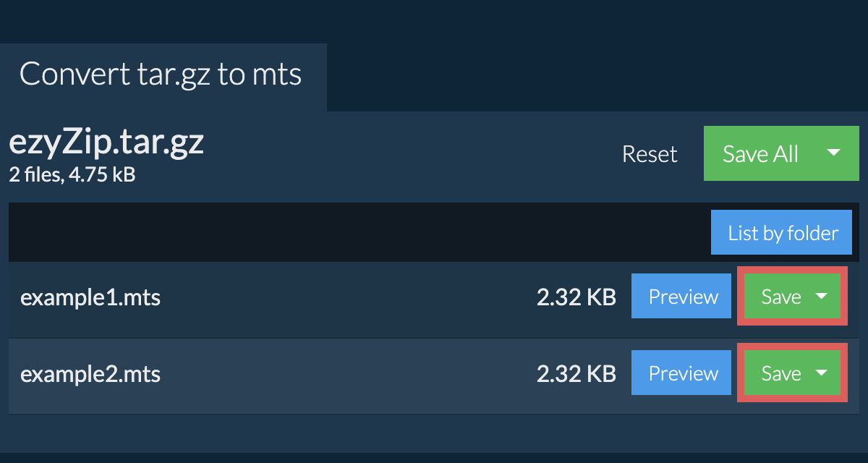Open Save dropdown arrow for example1.mts
This screenshot has width=868, height=463.
822,296
